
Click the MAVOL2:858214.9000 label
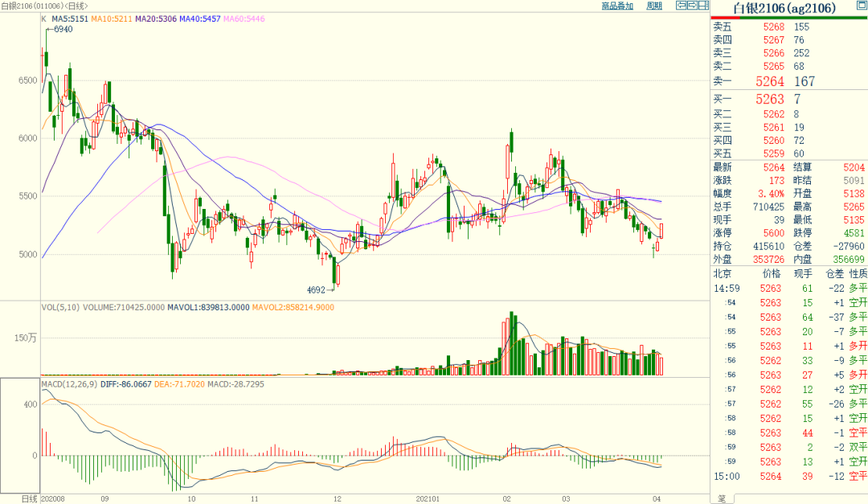(x=293, y=307)
